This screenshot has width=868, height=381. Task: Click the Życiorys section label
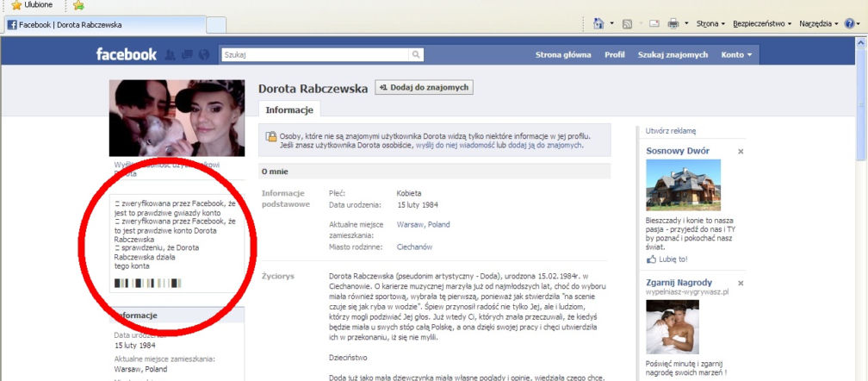point(278,276)
